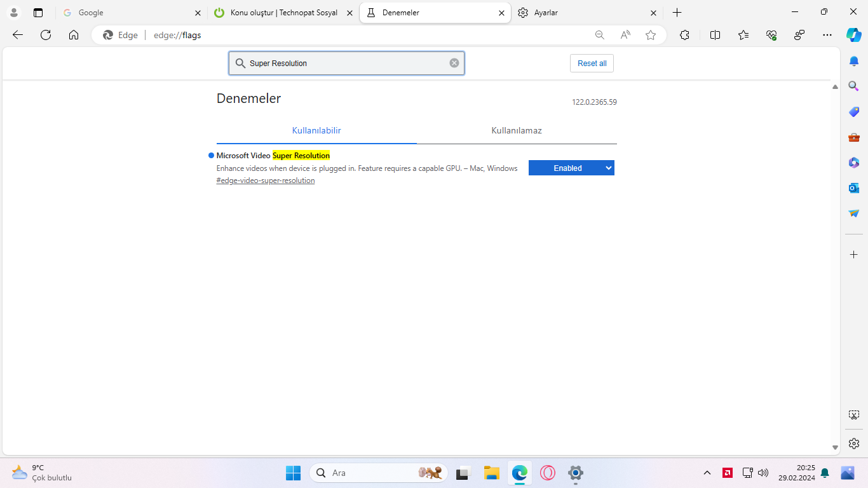Viewport: 868px width, 488px height.
Task: Open the sidebar Tools briefcase
Action: tap(854, 137)
